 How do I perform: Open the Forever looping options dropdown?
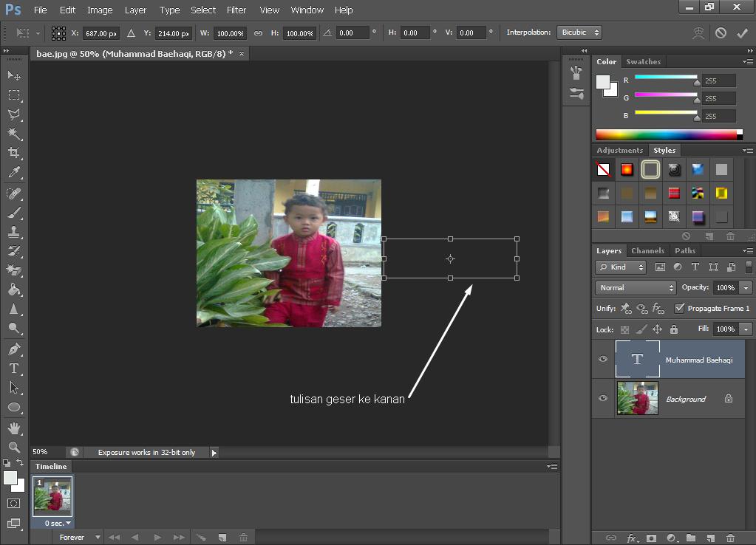coord(78,537)
